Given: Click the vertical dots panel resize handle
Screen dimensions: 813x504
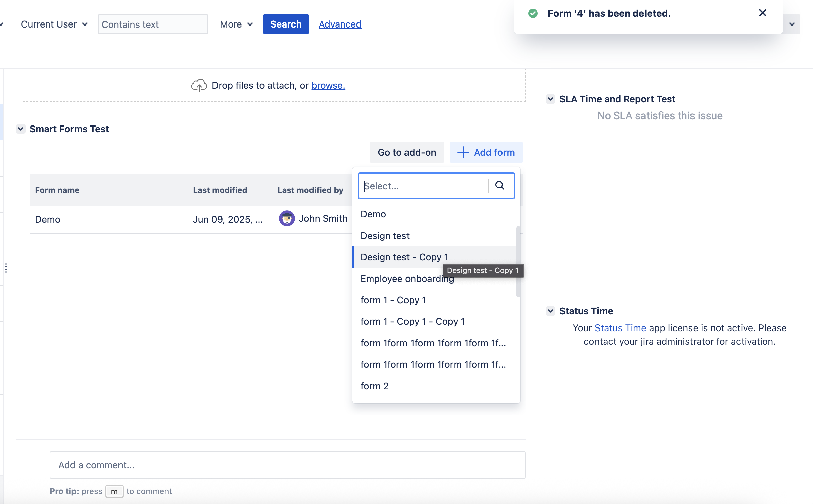Looking at the screenshot, I should tap(6, 268).
